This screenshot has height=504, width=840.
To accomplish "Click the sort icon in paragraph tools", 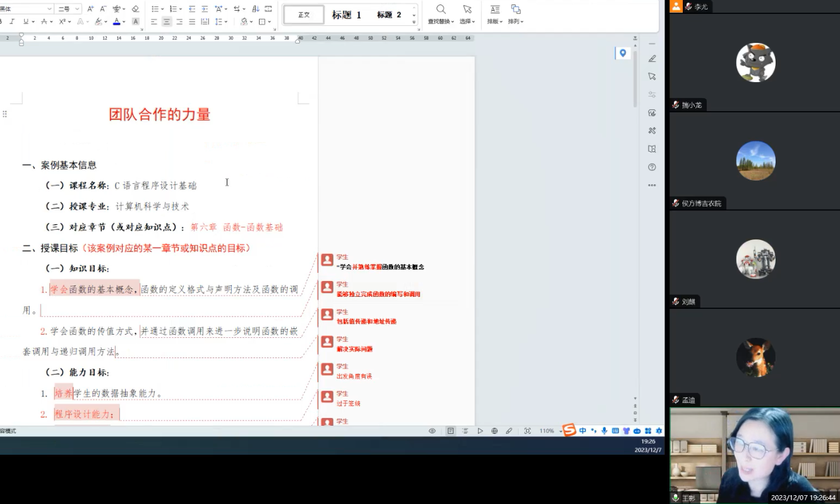I will (256, 9).
